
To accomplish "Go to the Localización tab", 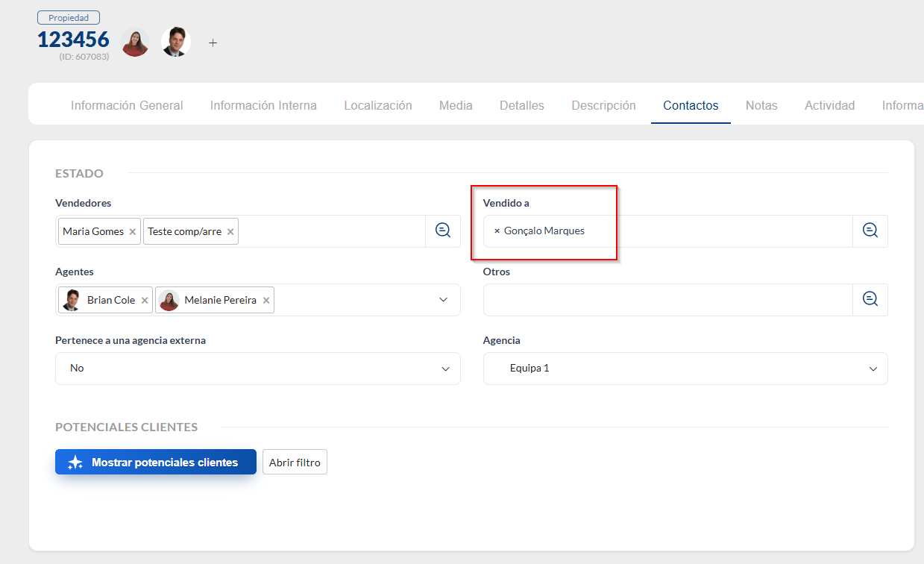I will (378, 106).
